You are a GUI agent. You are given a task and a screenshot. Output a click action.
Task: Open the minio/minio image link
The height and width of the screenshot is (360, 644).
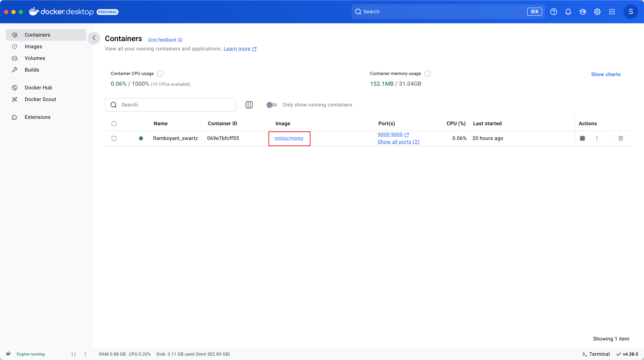289,138
